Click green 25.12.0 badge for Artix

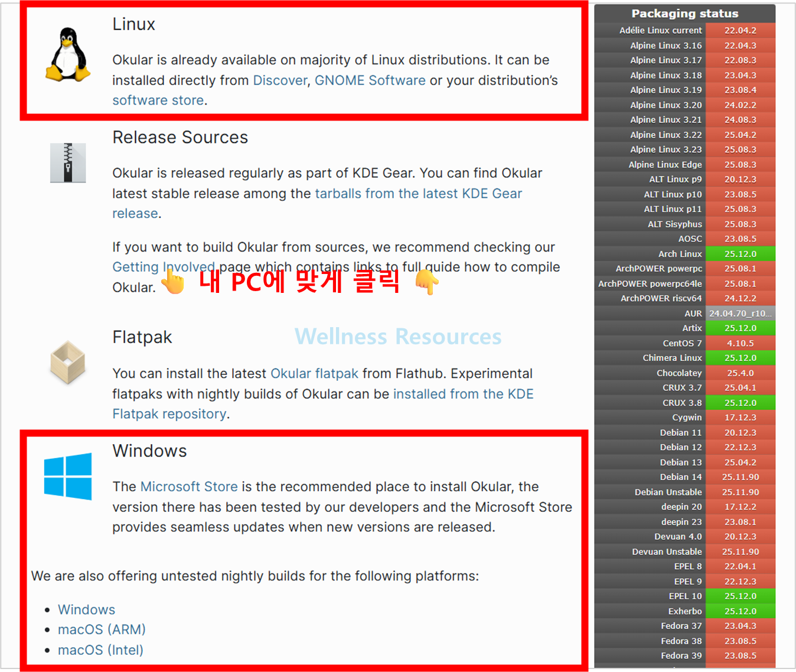click(x=740, y=328)
